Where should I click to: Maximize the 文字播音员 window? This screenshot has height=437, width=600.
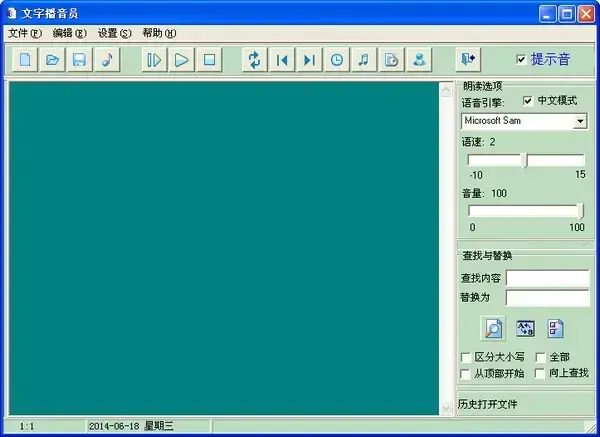[567, 14]
